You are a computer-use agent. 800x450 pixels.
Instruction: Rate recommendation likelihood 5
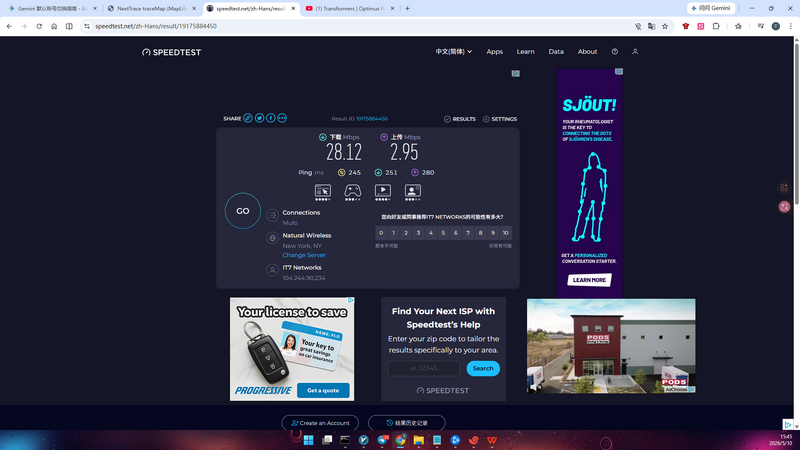(443, 233)
